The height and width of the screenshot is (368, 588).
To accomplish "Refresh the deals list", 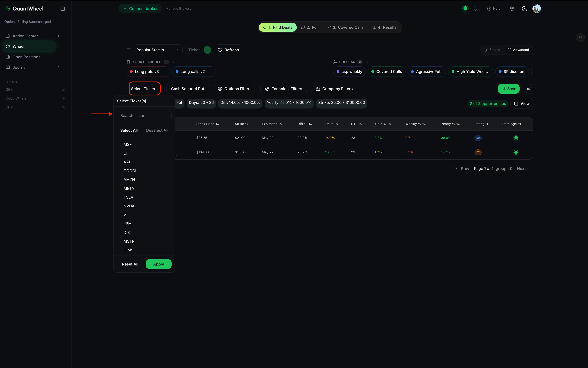I will coord(228,50).
